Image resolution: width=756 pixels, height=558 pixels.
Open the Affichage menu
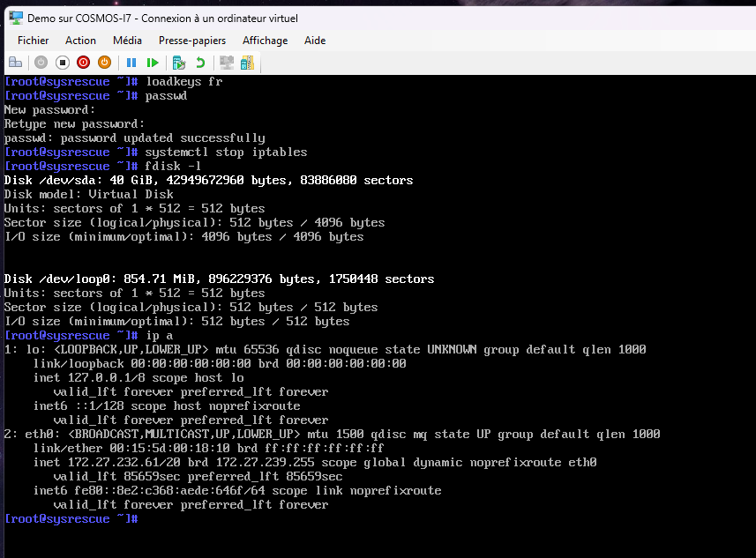266,41
